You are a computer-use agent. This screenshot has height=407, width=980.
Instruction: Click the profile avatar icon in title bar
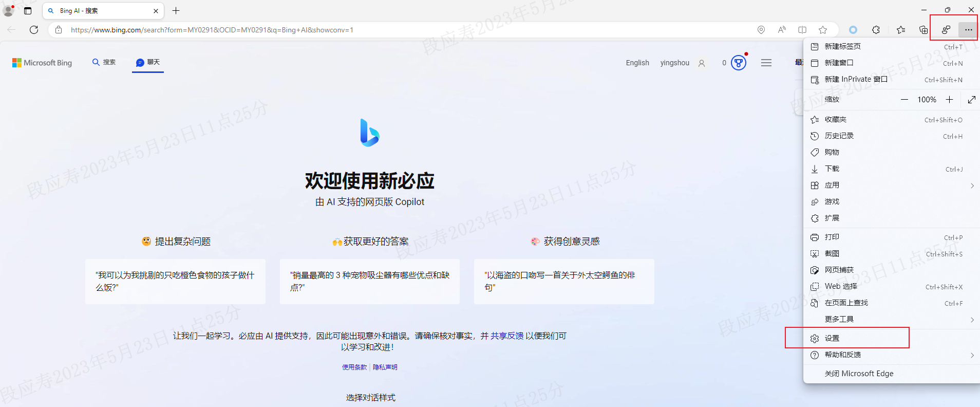point(8,10)
